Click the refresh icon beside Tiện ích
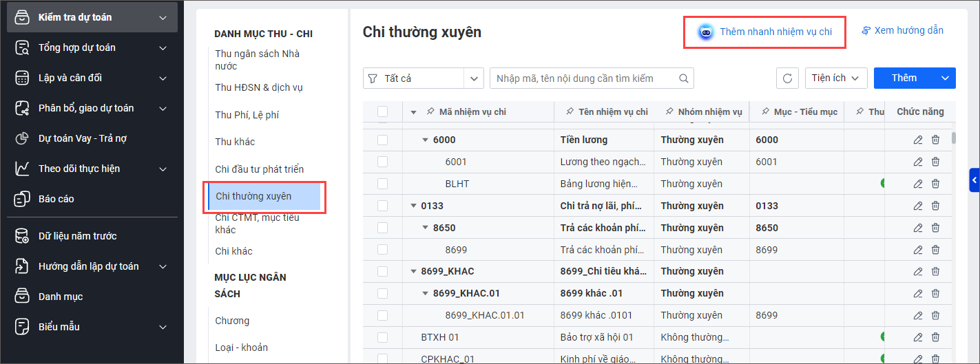 788,78
